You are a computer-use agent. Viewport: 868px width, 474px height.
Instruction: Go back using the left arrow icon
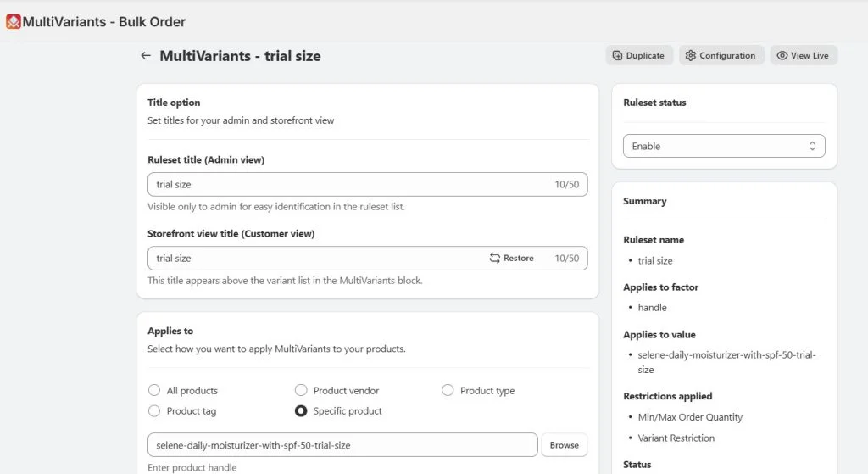click(146, 55)
